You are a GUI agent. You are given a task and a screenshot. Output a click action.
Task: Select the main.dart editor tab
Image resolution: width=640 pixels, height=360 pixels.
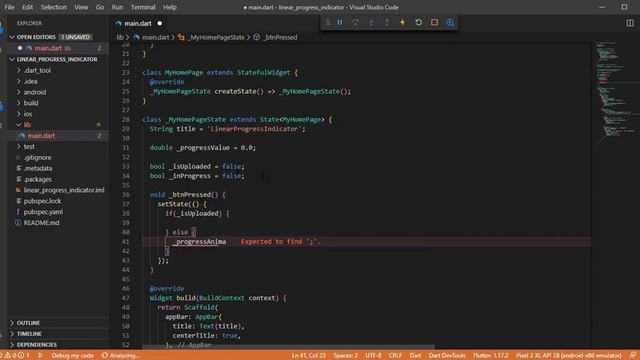138,23
